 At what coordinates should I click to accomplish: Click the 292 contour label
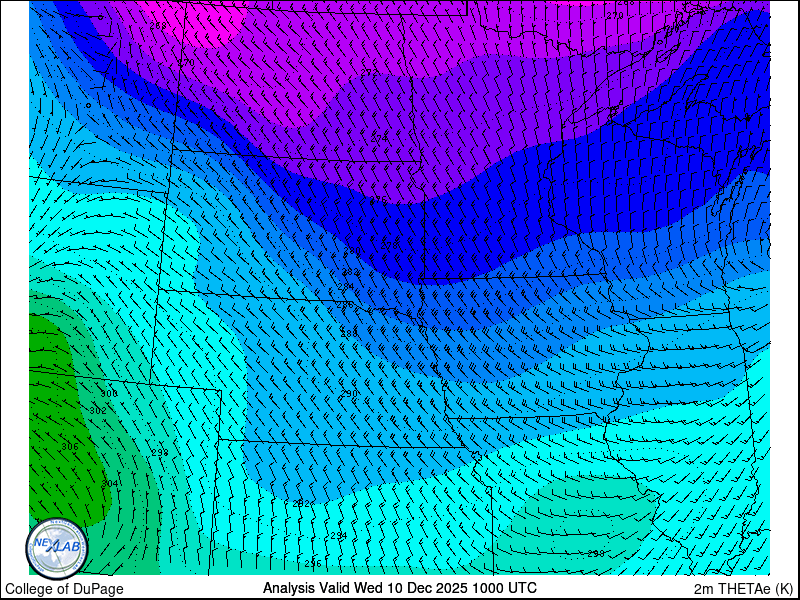click(x=301, y=504)
